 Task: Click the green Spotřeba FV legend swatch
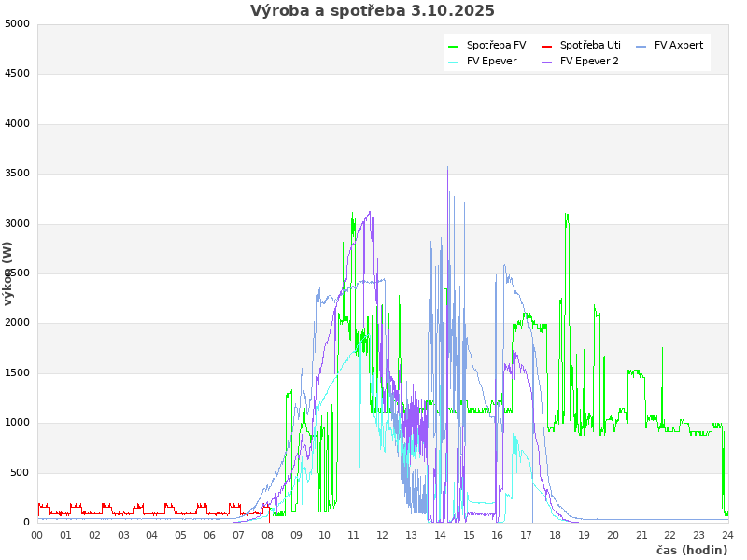454,46
